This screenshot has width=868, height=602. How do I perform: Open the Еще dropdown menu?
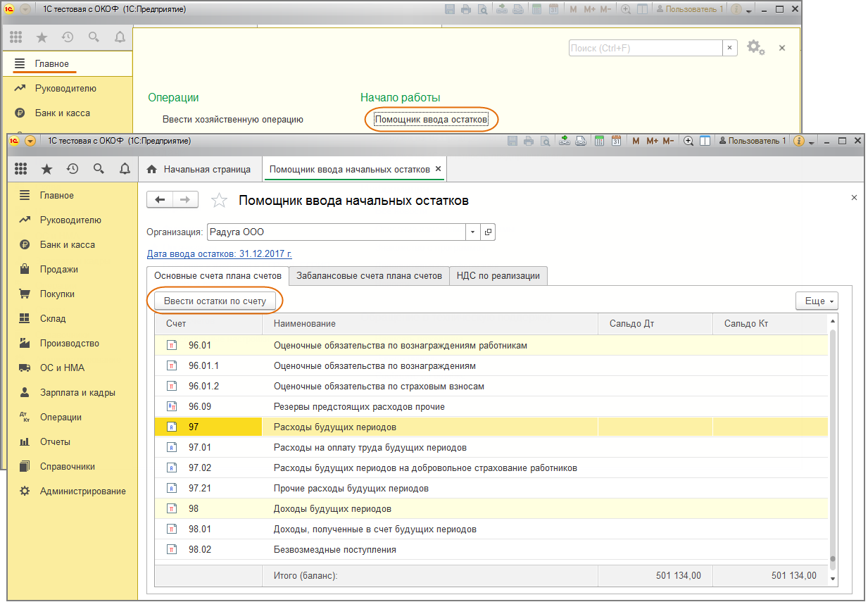tap(816, 301)
